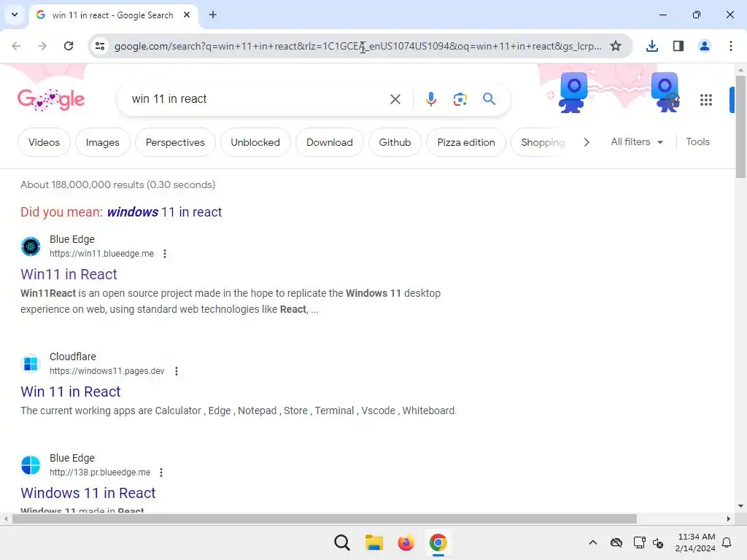Open the Win 11 in React Cloudflare result
747x560 pixels.
(x=71, y=392)
